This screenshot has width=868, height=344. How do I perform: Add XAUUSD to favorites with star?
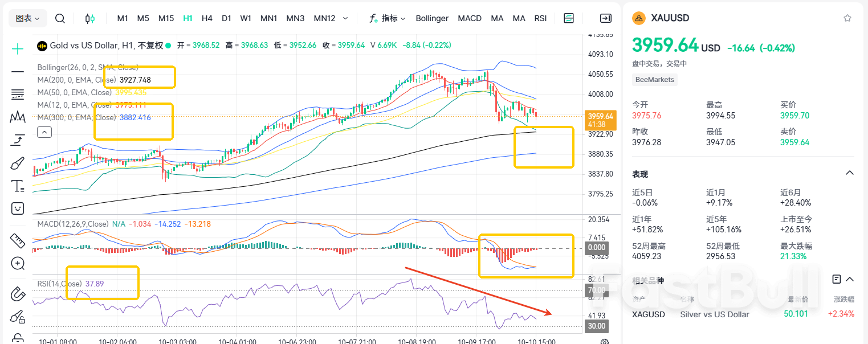[847, 18]
